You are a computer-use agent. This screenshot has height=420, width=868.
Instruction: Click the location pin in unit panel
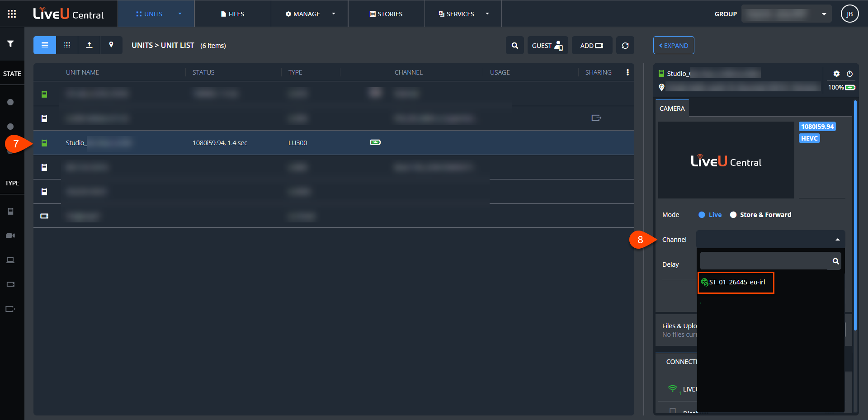[661, 87]
